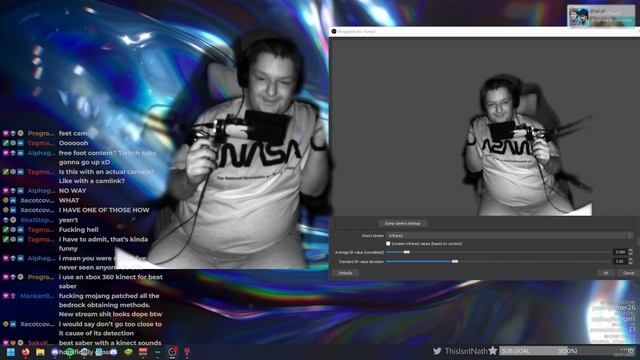Reset properties with the Defaults button
This screenshot has width=640, height=360.
click(x=345, y=273)
